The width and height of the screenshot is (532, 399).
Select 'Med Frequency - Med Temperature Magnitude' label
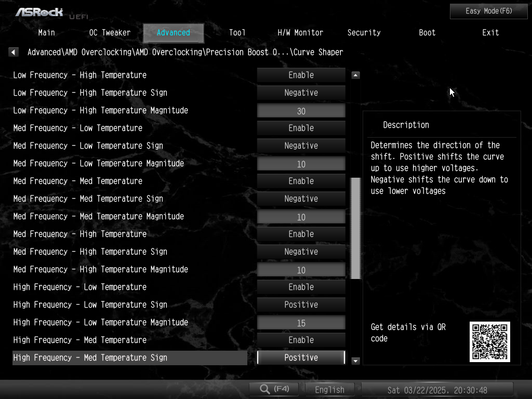[x=98, y=216]
